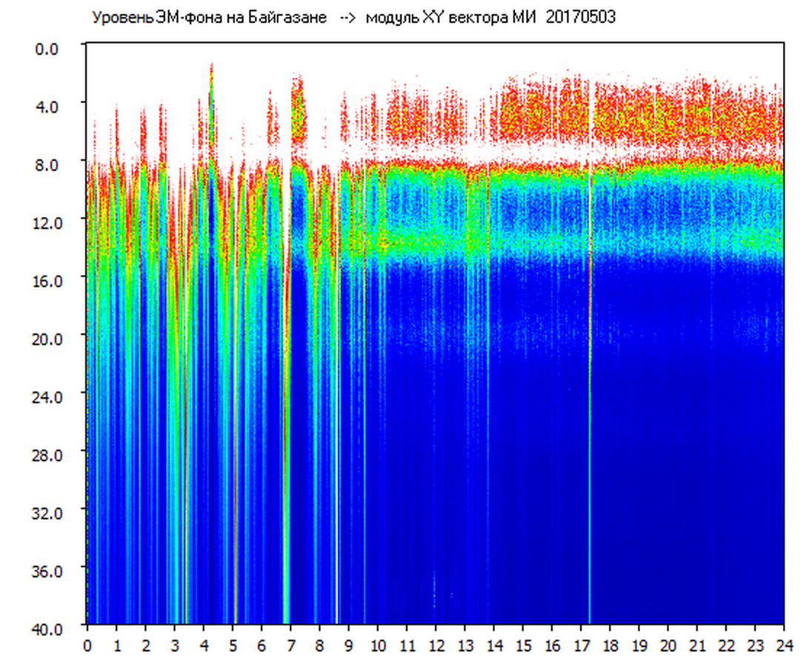The width and height of the screenshot is (812, 667).
Task: Click the hour 20 x-axis label
Action: [668, 645]
